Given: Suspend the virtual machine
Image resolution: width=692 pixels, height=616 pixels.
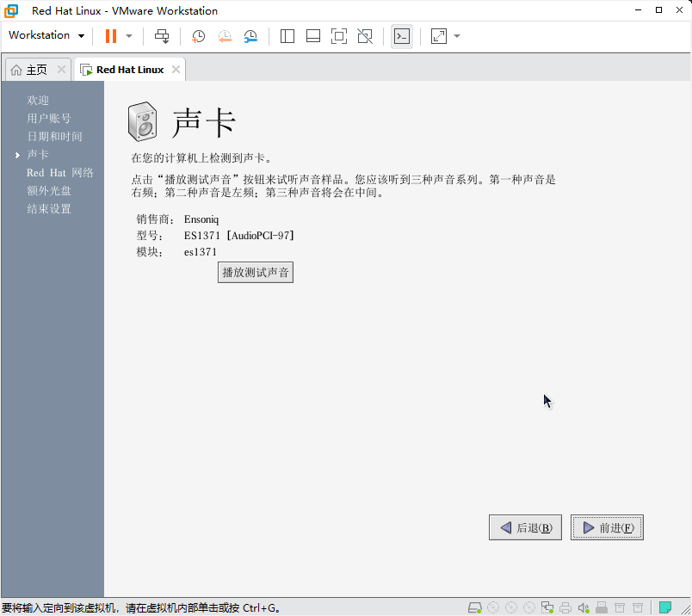Looking at the screenshot, I should [x=110, y=36].
